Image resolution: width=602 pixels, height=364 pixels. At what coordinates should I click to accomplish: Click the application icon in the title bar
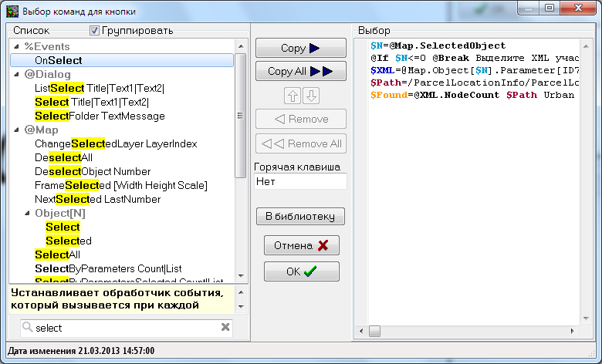coord(11,12)
